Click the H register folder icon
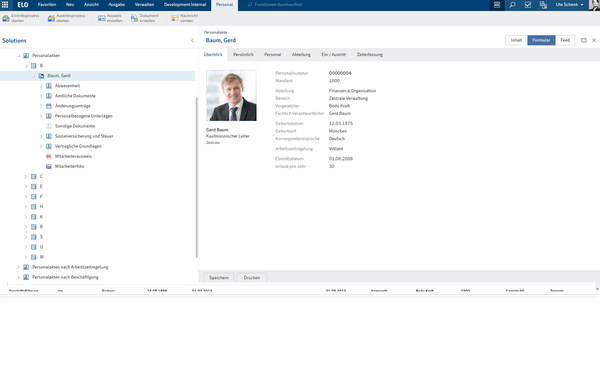600x375 pixels. pos(34,207)
